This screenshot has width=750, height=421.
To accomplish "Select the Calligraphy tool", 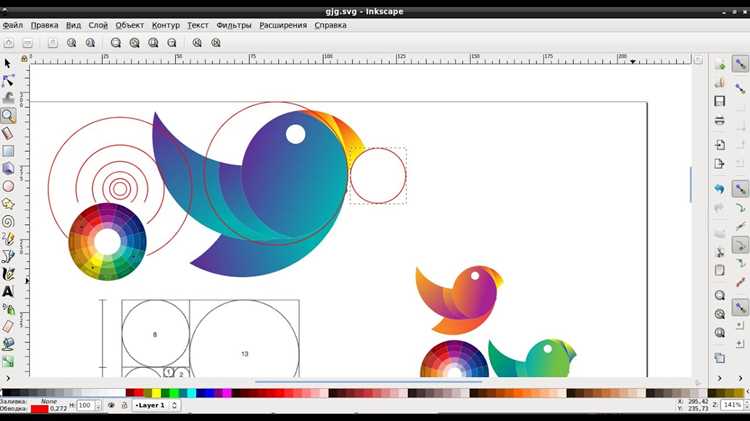I will coord(8,274).
